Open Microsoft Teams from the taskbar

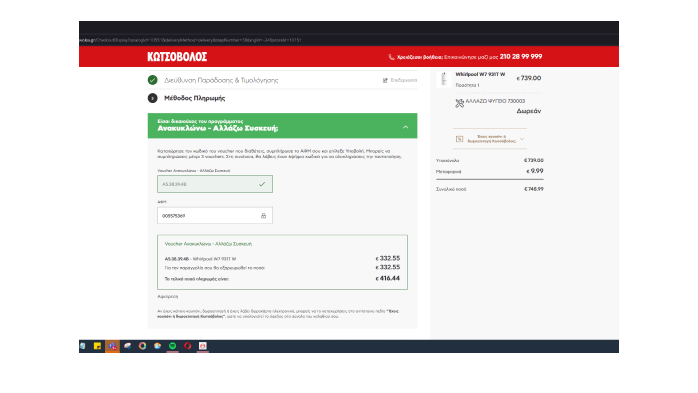tap(112, 346)
